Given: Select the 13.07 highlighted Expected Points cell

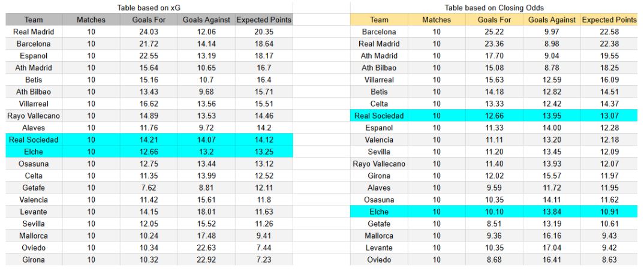Looking at the screenshot, I should [x=609, y=116].
